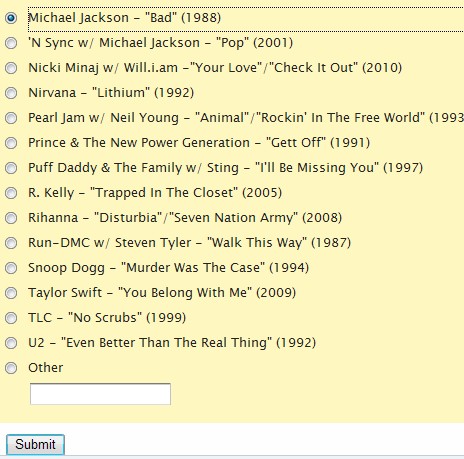Pick Nirvana "Lithium" (1992) radio option
This screenshot has height=459, width=464.
click(x=11, y=93)
